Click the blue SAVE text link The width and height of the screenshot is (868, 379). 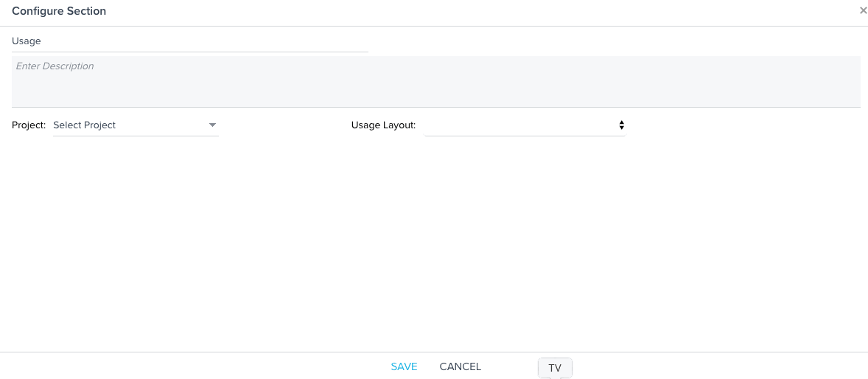[x=404, y=366]
